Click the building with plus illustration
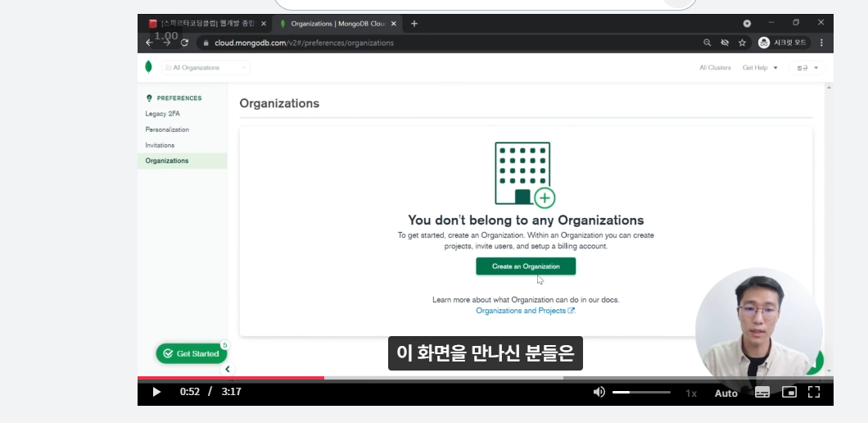This screenshot has height=423, width=868. (x=524, y=175)
